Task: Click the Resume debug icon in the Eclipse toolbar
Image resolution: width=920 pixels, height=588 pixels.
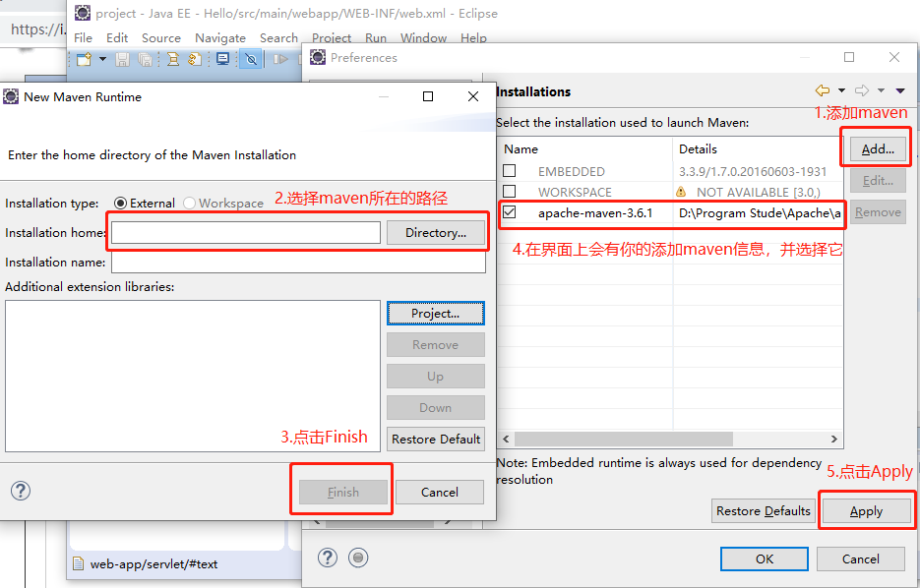Action: pos(280,59)
